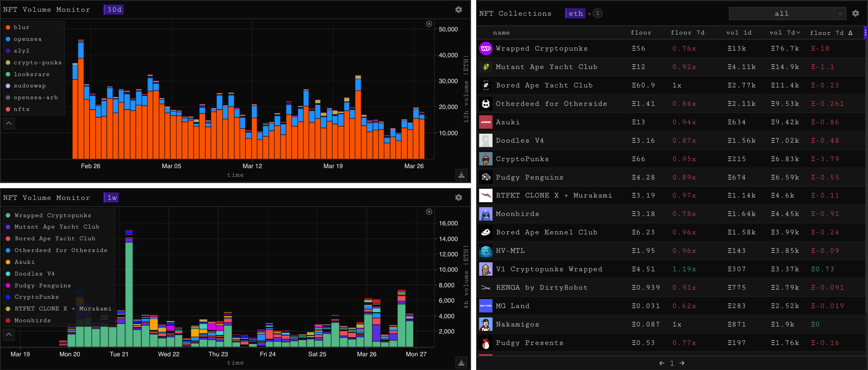Screen dimensions: 868x370
Task: Click the CryptoPunks collection avatar
Action: pyautogui.click(x=486, y=159)
